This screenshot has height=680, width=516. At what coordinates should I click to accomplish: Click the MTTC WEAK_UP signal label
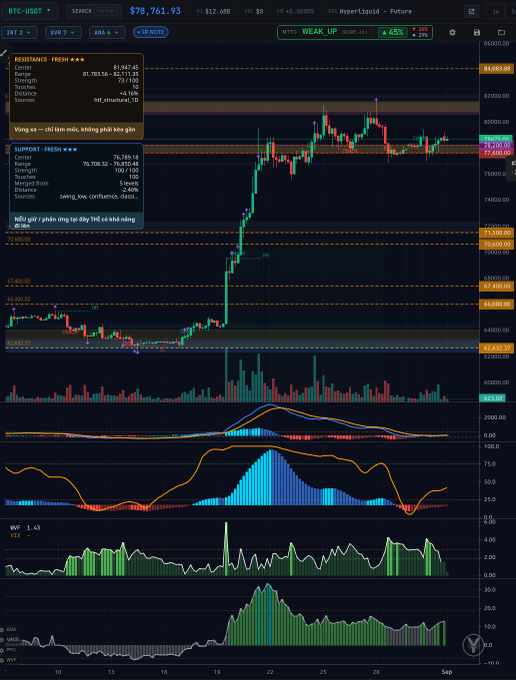pyautogui.click(x=320, y=32)
